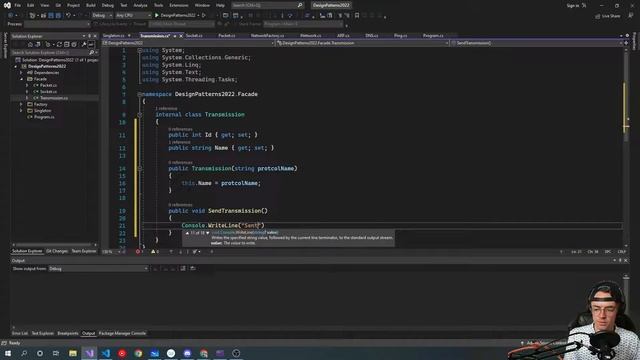Open File Explorer from the Windows taskbar
640x360 pixels.
pos(73,353)
